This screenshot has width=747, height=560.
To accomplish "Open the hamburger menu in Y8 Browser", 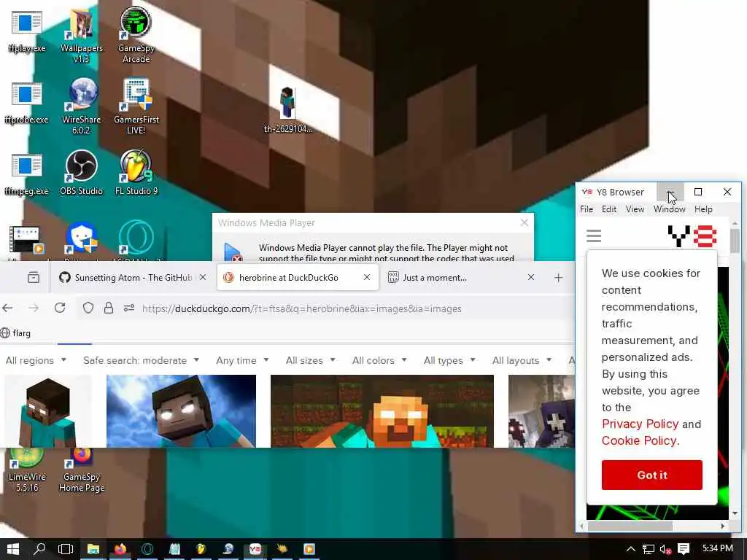I will (x=594, y=236).
